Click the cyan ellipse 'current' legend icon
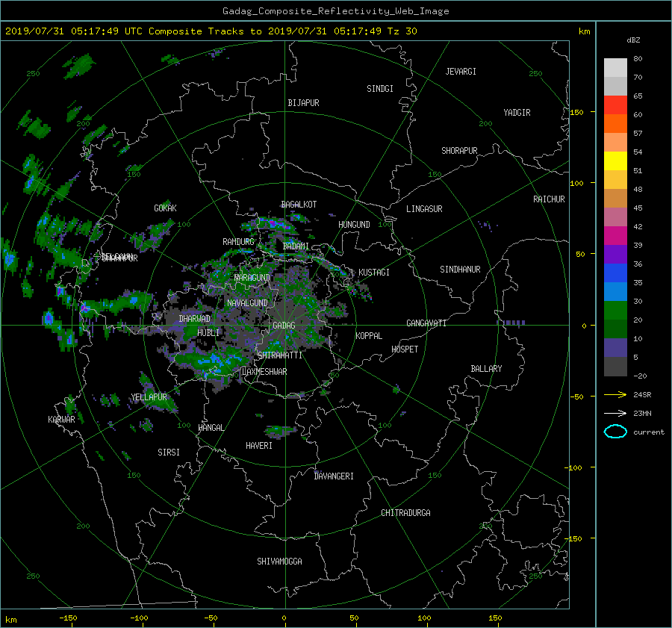Viewport: 672px width, 628px height. coord(615,432)
